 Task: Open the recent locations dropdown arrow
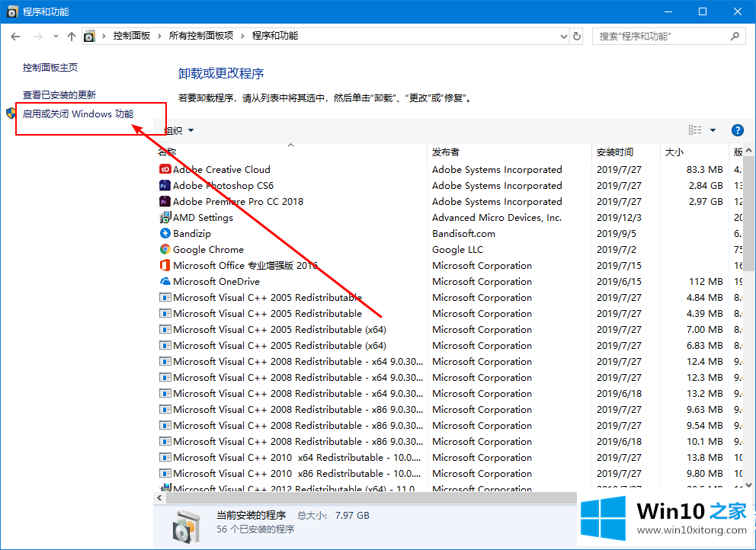[x=56, y=36]
